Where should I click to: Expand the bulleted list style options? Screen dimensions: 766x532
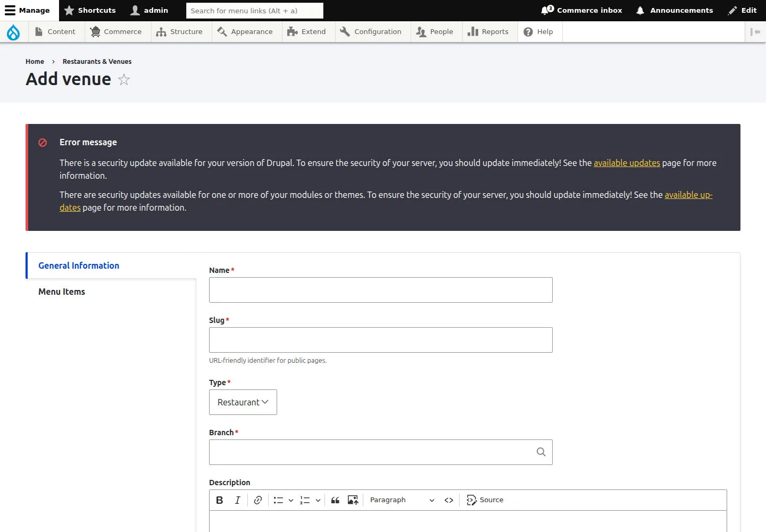coord(291,500)
